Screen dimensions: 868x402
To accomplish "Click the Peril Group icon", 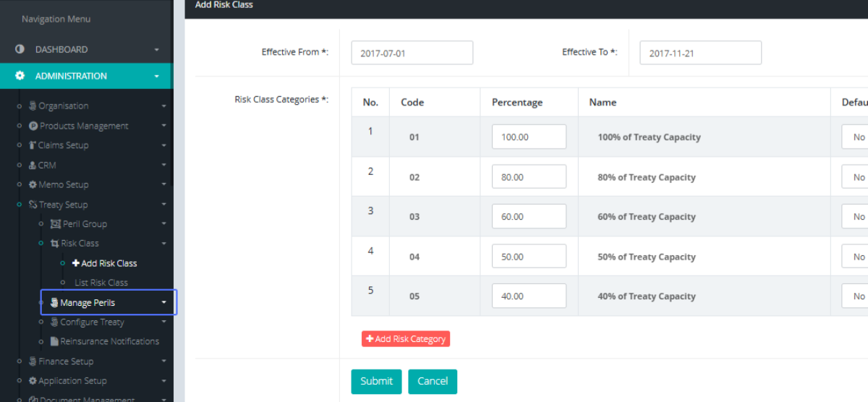I will [55, 224].
